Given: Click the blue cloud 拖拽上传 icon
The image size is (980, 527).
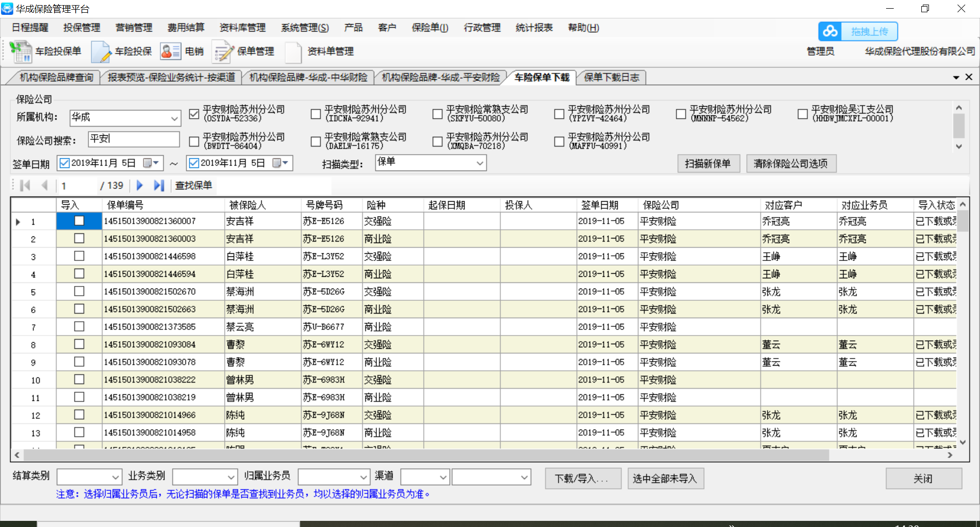Looking at the screenshot, I should click(830, 32).
